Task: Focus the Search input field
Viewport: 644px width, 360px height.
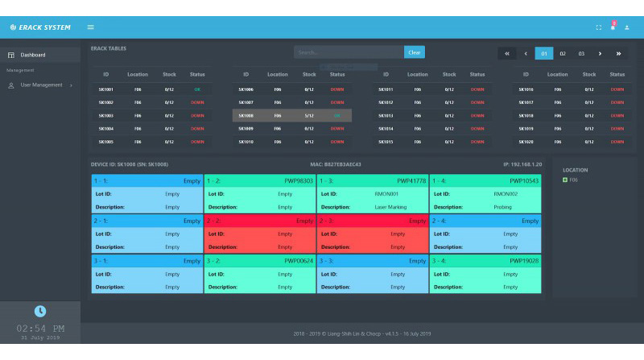Action: (x=349, y=52)
